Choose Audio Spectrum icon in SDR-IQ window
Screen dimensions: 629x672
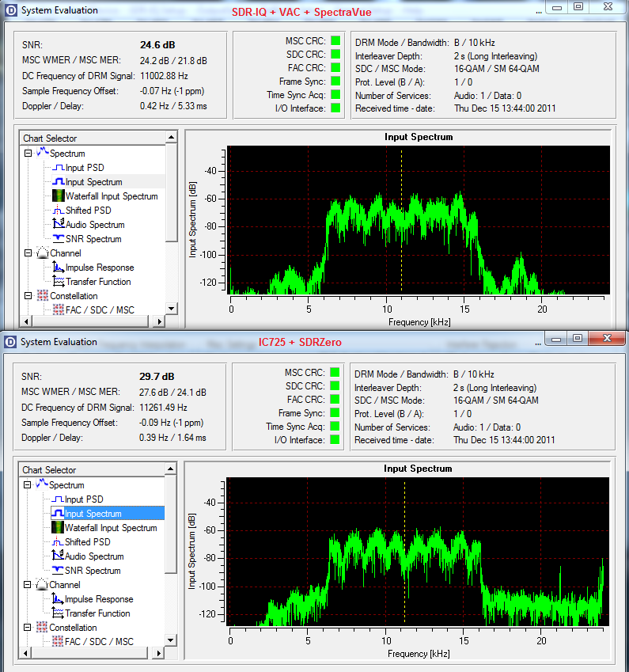[x=58, y=225]
